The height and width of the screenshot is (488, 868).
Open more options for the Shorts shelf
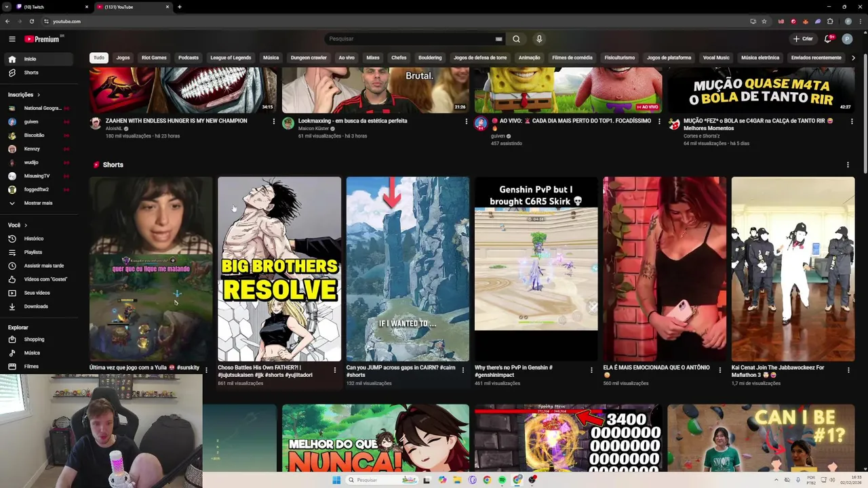[848, 165]
